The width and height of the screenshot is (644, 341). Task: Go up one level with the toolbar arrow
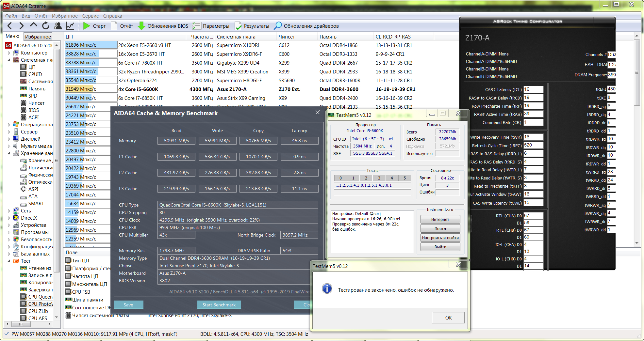coord(33,25)
